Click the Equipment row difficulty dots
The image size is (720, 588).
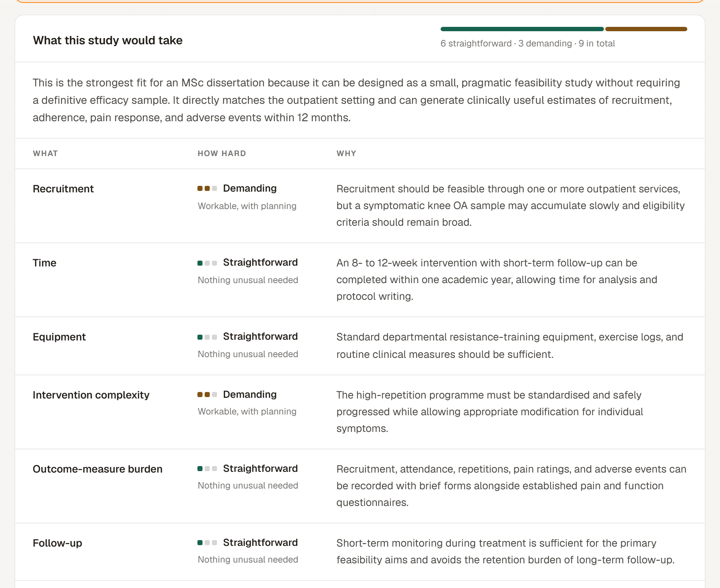(x=207, y=337)
